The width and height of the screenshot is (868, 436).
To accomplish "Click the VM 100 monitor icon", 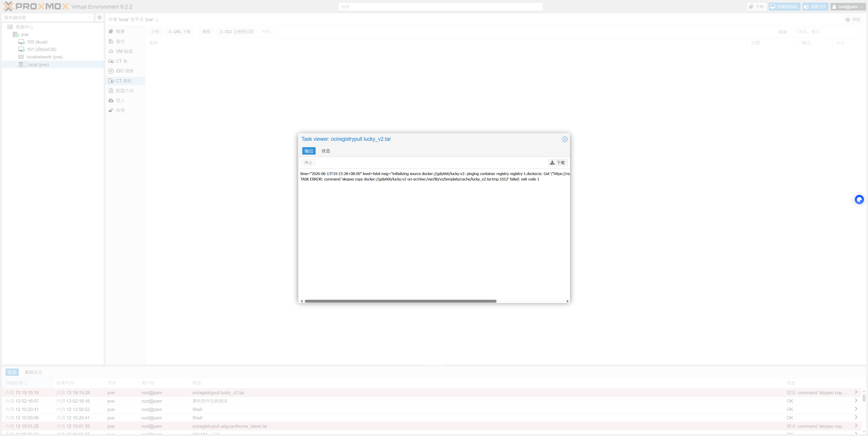I will point(22,42).
